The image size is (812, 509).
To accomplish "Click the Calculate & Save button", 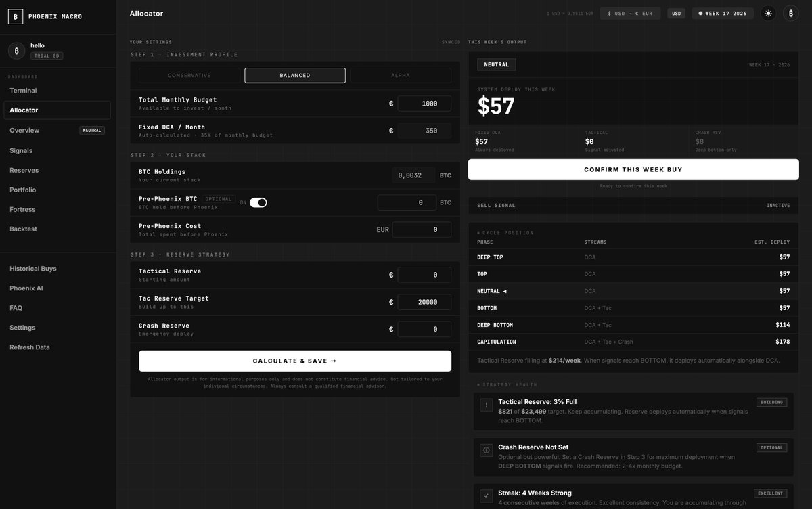I will point(295,361).
